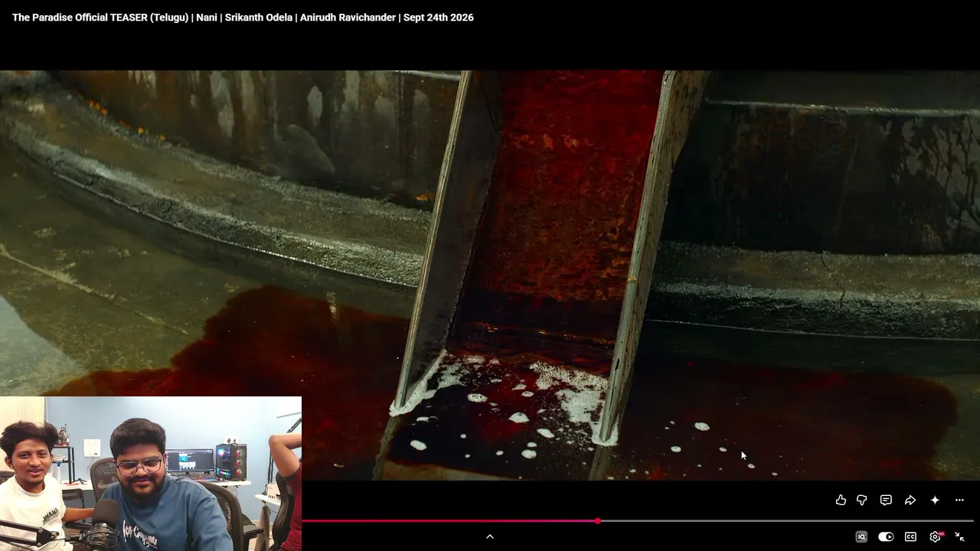Open the three-dot more actions menu

[959, 500]
